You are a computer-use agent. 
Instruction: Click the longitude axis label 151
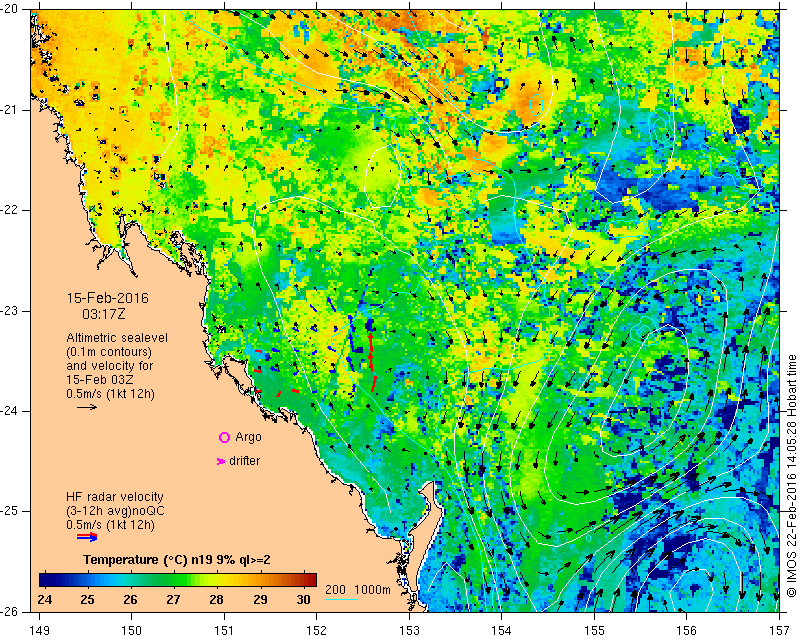tap(224, 631)
